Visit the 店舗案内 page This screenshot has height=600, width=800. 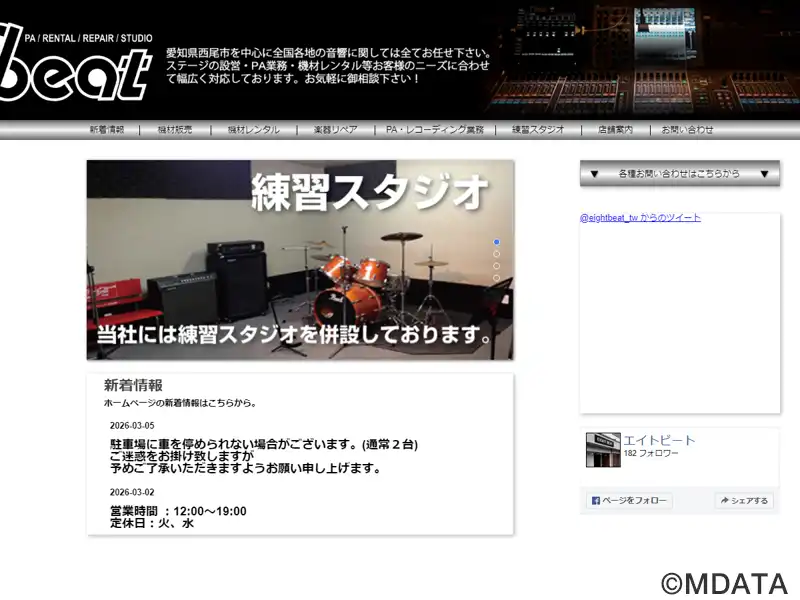[x=615, y=130]
